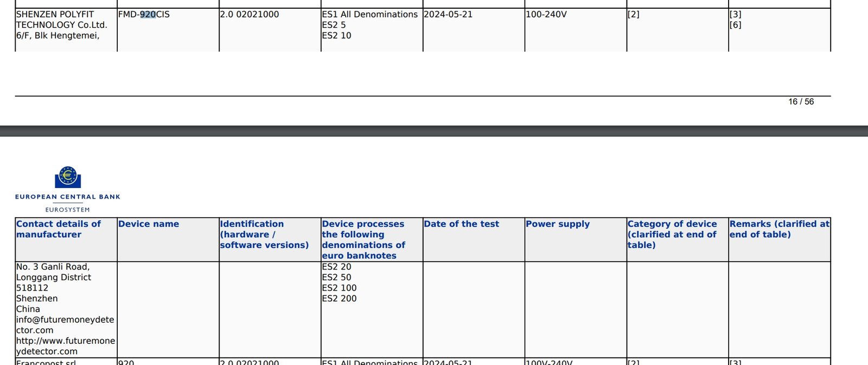Image resolution: width=868 pixels, height=365 pixels.
Task: Open the http://www.futuremoneydetector.com website link
Action: pyautogui.click(x=66, y=346)
